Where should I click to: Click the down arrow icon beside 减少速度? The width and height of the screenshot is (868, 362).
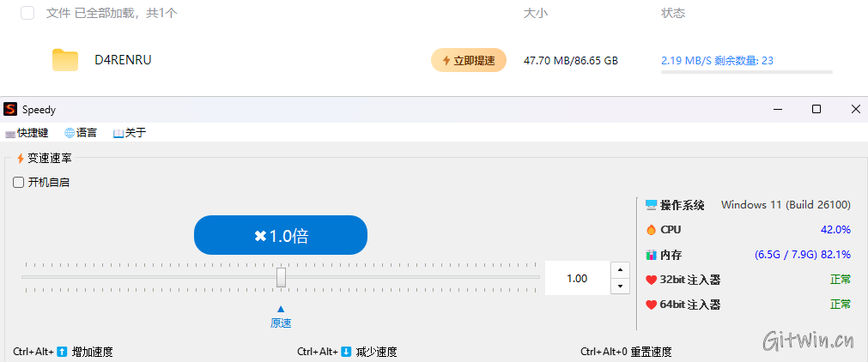(x=346, y=352)
